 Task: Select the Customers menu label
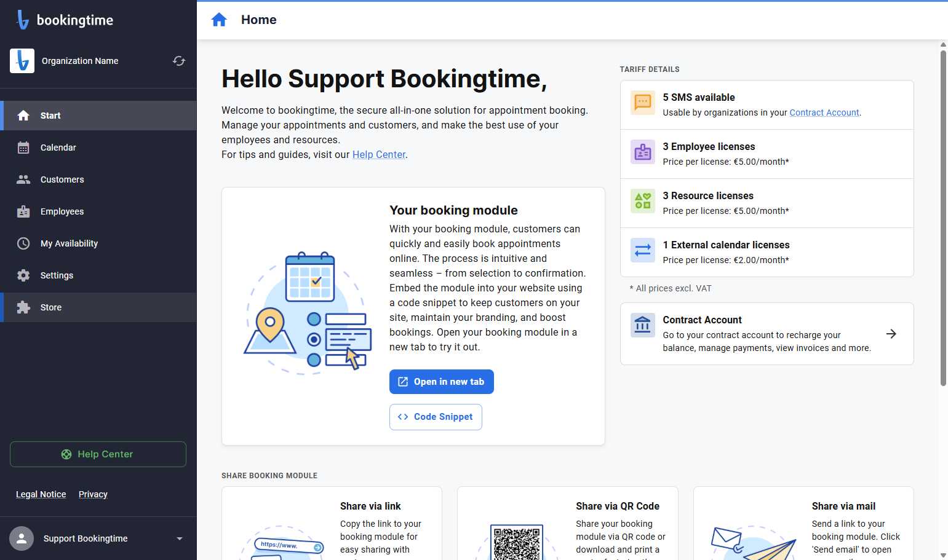62,179
